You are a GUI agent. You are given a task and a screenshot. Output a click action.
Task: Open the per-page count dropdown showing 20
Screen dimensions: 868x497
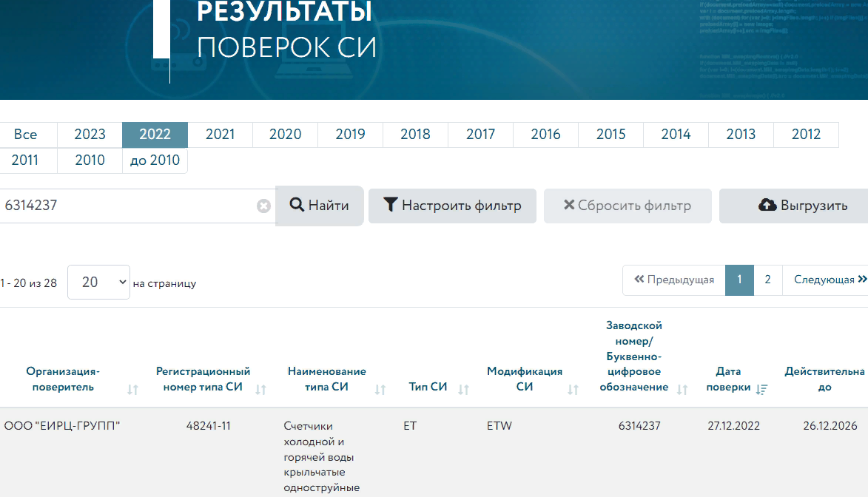[98, 283]
